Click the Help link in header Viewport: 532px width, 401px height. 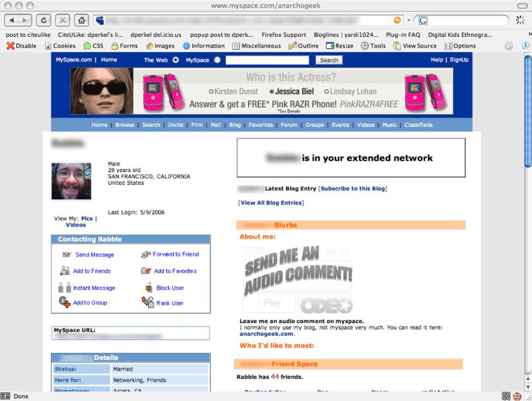pos(437,59)
